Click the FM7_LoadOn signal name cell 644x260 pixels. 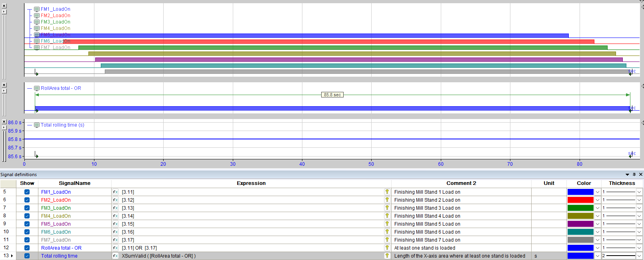(x=75, y=240)
